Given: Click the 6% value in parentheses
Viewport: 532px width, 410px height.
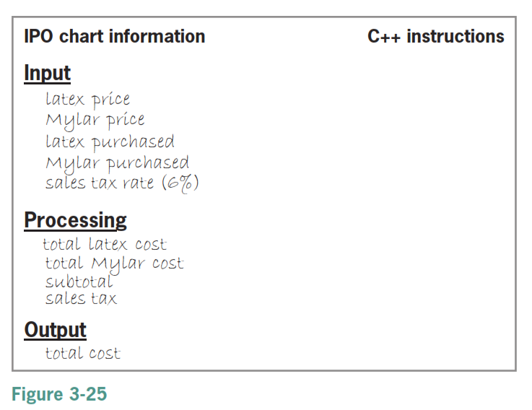Looking at the screenshot, I should tap(180, 183).
